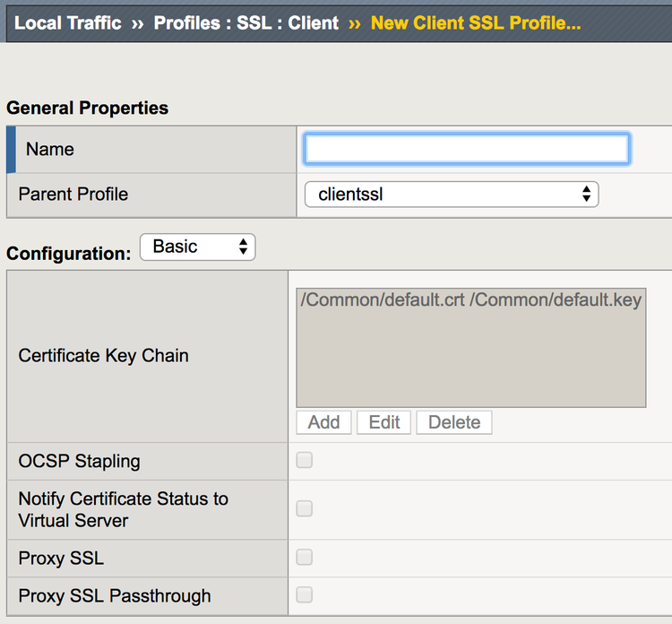
Task: Click the blue required marker beside Name
Action: [x=11, y=149]
